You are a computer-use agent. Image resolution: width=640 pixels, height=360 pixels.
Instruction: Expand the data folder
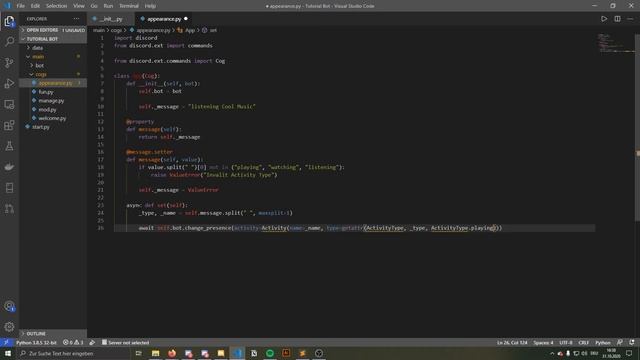[x=53, y=48]
